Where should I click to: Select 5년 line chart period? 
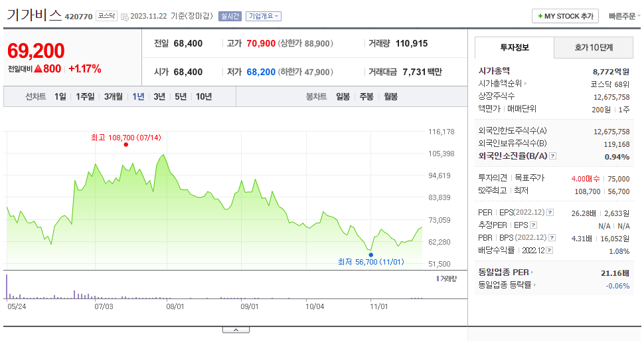[181, 96]
